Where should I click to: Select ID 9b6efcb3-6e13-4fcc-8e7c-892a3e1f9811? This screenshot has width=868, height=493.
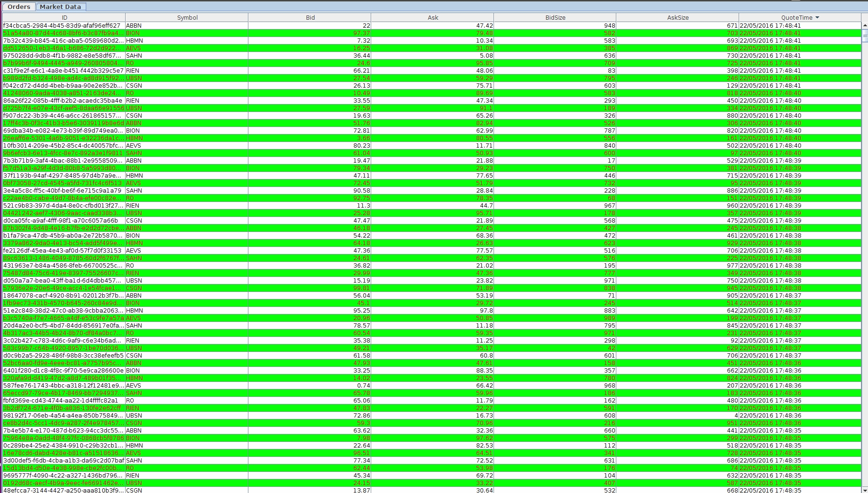64,153
